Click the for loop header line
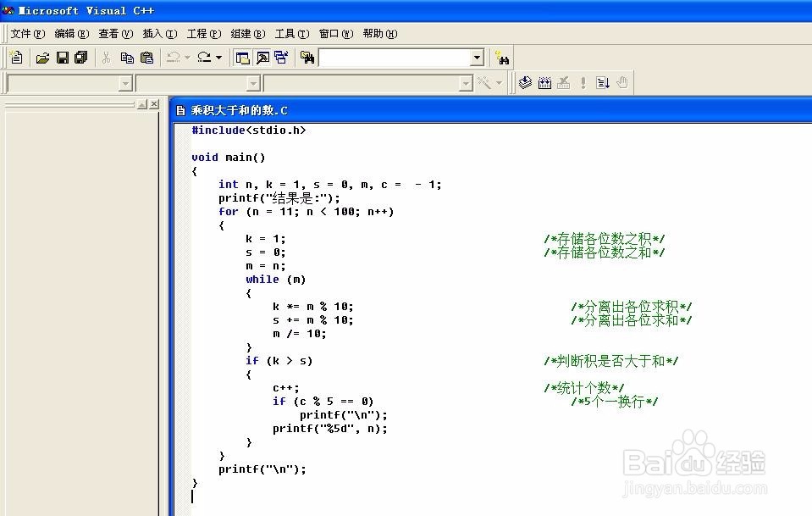This screenshot has width=812, height=516. 306,211
